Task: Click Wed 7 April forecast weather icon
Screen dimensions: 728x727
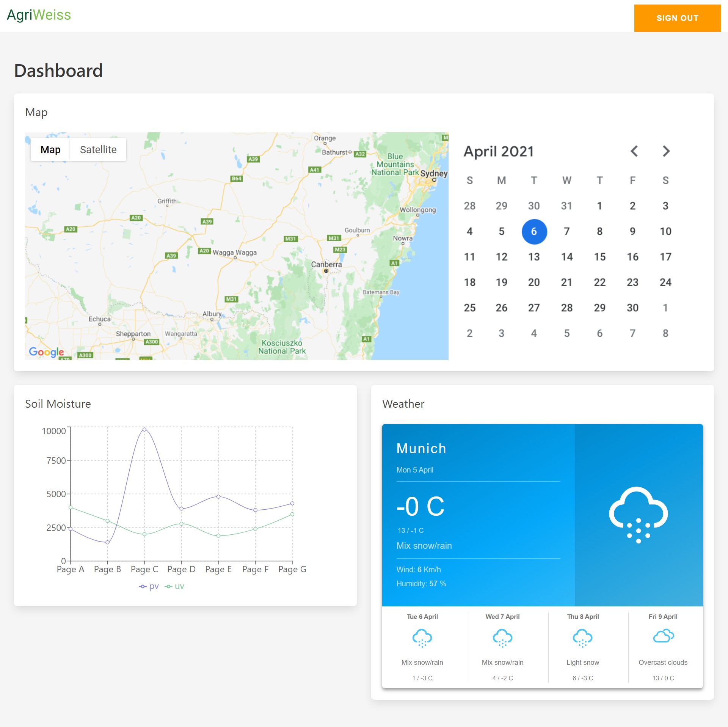Action: pos(502,638)
